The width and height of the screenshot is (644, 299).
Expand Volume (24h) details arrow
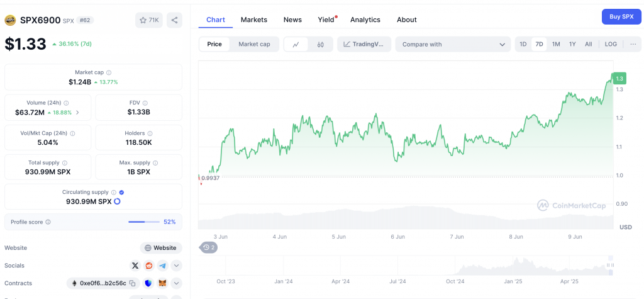(78, 112)
